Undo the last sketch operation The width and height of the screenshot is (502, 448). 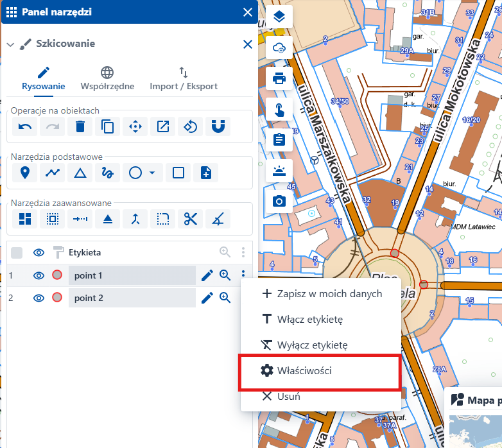click(25, 126)
